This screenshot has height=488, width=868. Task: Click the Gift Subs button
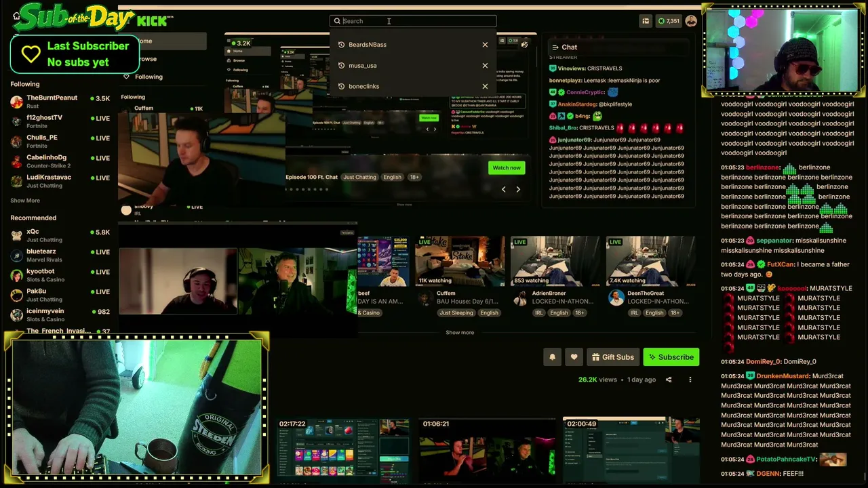[x=612, y=357]
